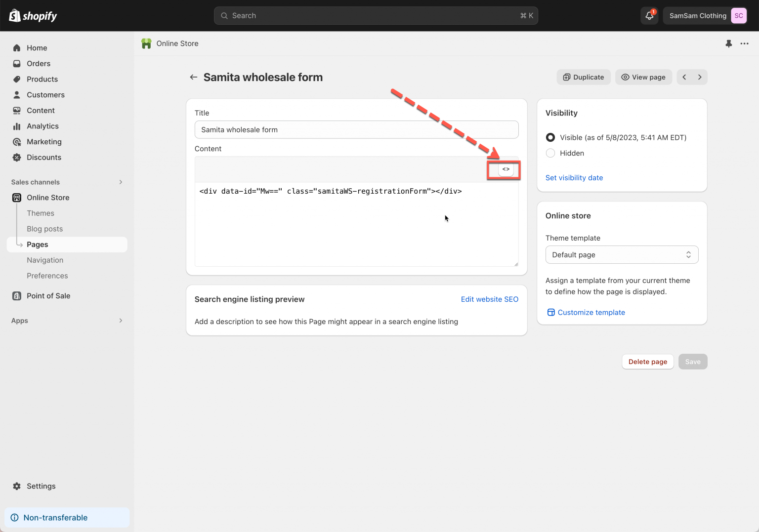759x532 pixels.
Task: Go to the previous page chevron
Action: tap(684, 77)
